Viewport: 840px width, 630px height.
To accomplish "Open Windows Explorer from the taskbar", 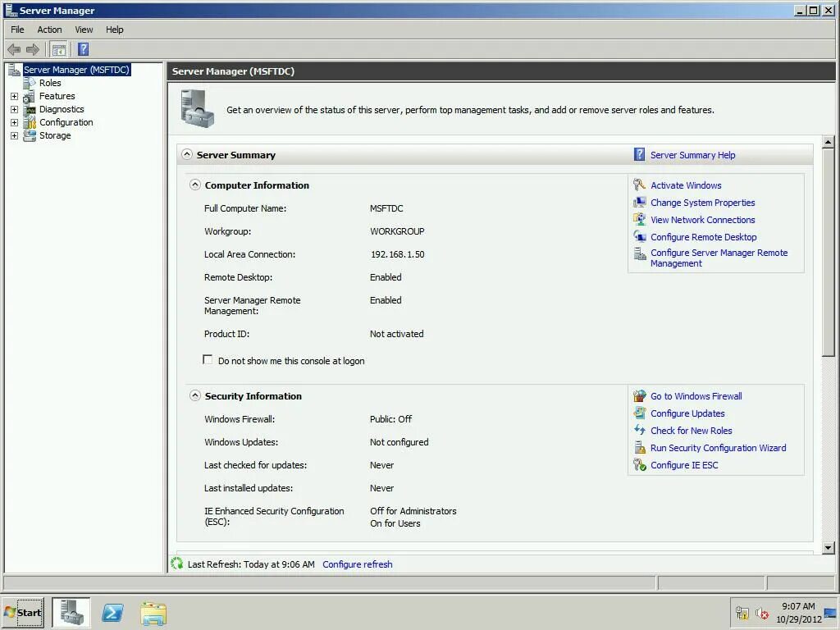I will pos(153,614).
